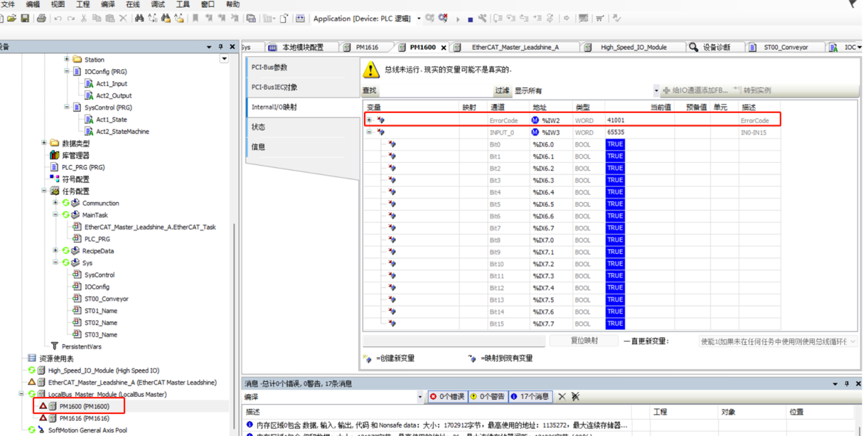Click the Logout gear icon with red X
Viewport: 868px width, 436px height.
[x=443, y=18]
